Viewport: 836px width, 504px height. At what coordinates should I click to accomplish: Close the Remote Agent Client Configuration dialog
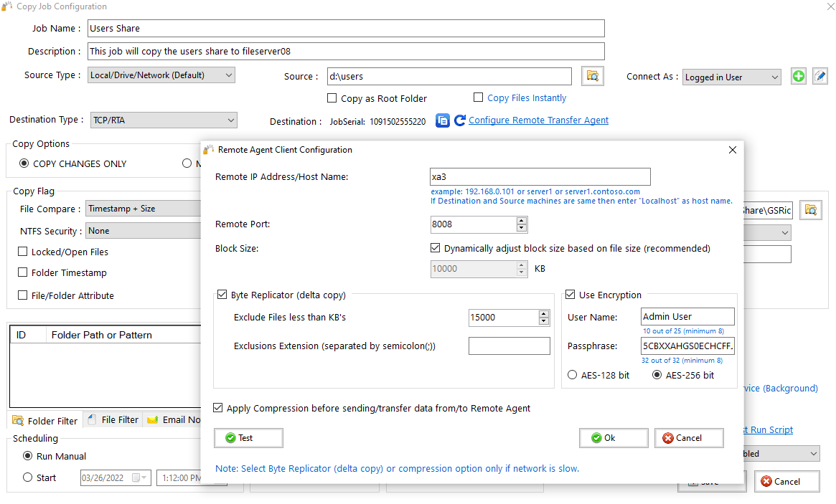coord(733,150)
